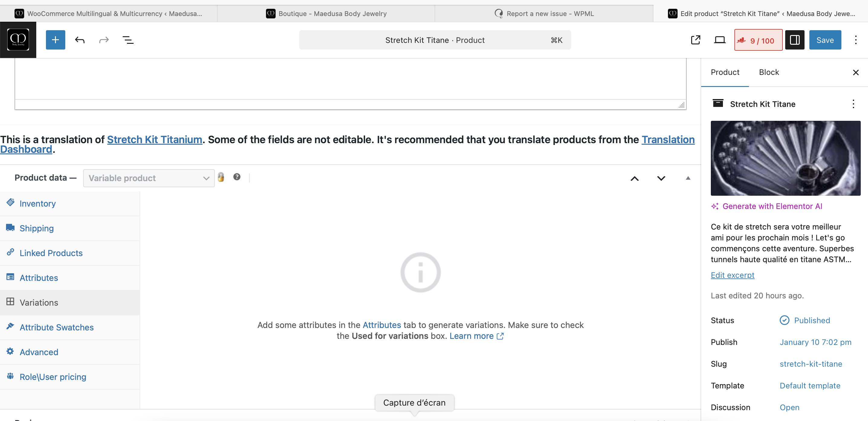Switch to WooCommerce Multilingual browser tab
Screen dimensions: 868x421
click(x=108, y=14)
